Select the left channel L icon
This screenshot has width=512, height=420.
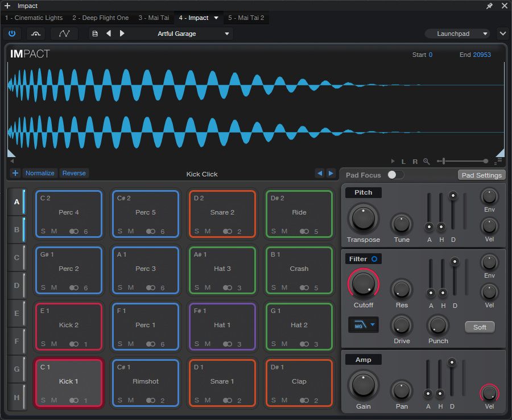404,162
